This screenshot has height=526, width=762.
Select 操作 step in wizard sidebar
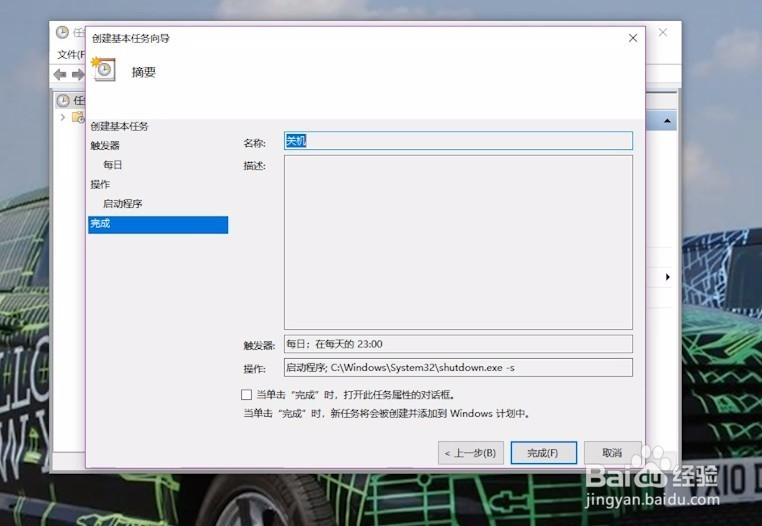100,184
